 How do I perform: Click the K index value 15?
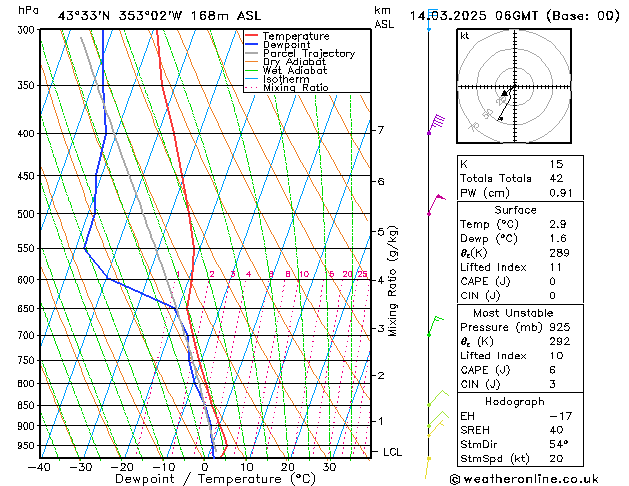556,164
